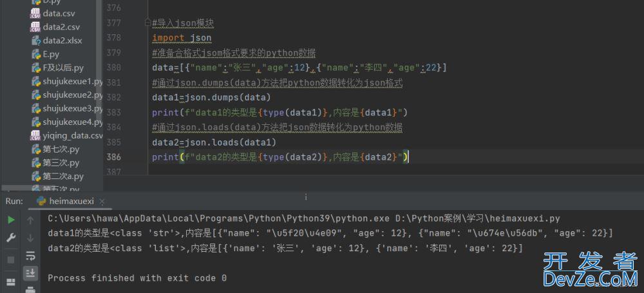644x293 pixels.
Task: Click the 'data1=json.dumps(data)' code line
Action: click(x=211, y=97)
